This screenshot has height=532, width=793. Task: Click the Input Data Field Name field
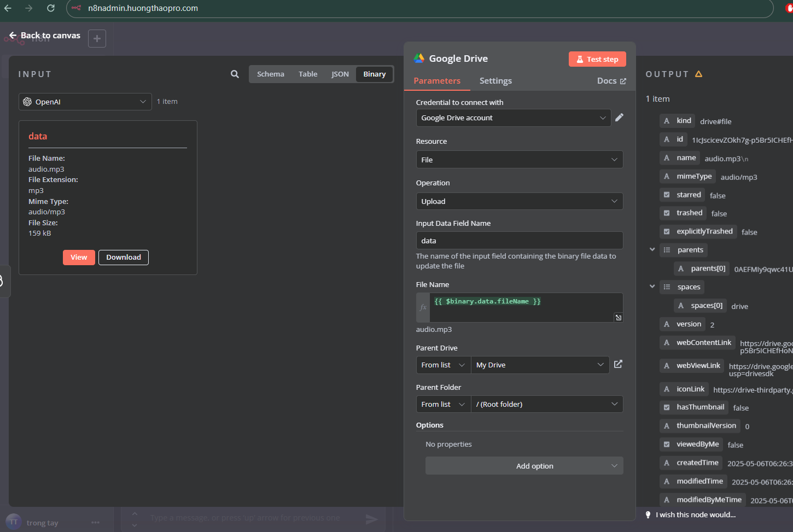[520, 241]
